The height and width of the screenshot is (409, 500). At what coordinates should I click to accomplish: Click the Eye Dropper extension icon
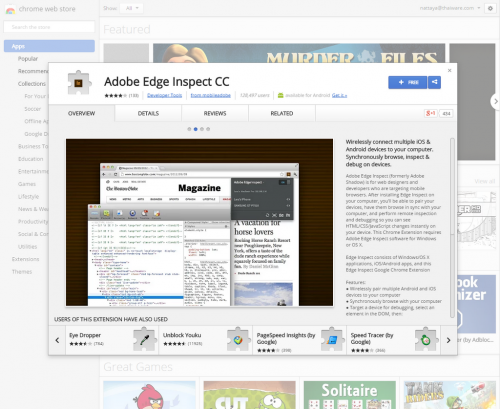pyautogui.click(x=144, y=339)
